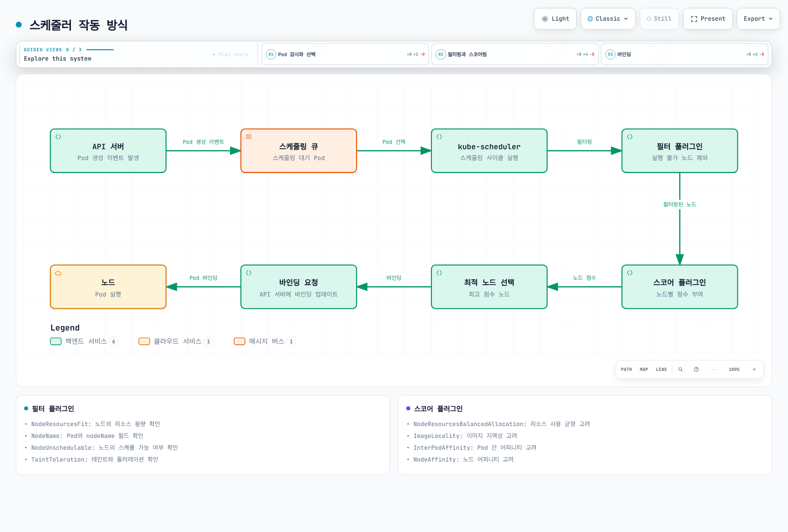This screenshot has width=788, height=532.
Task: Select the 바인딩 요청 node
Action: click(x=298, y=287)
